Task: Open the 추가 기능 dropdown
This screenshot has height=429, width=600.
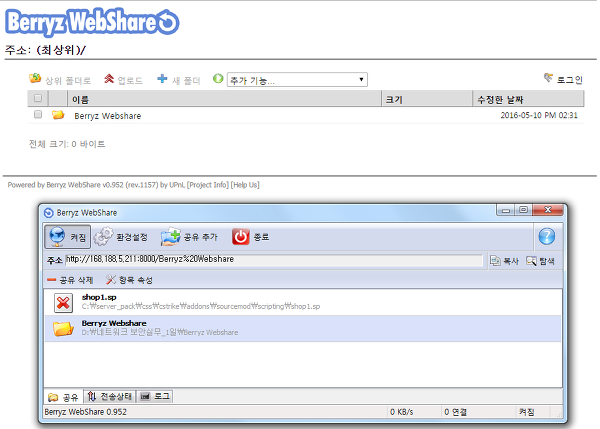Action: (297, 80)
